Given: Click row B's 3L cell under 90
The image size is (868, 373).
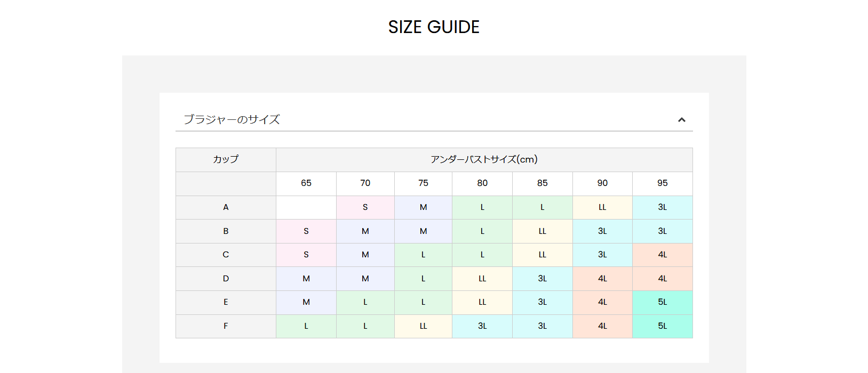Looking at the screenshot, I should [602, 231].
